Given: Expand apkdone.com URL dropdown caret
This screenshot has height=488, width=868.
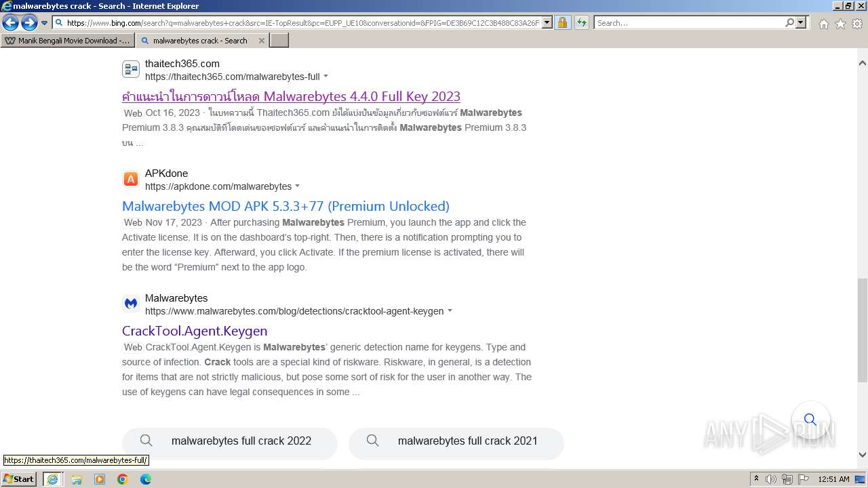Looking at the screenshot, I should (x=298, y=186).
